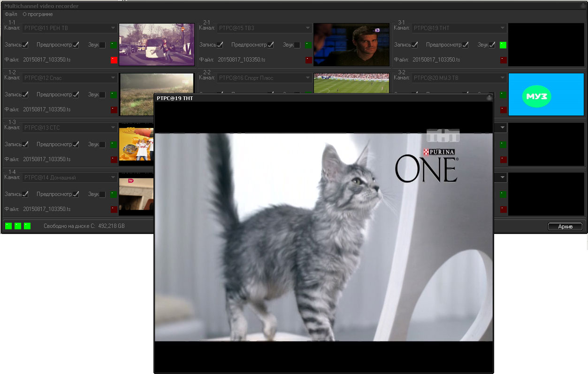Click the black preview area in panel 3-1
The width and height of the screenshot is (588, 374).
tap(546, 45)
